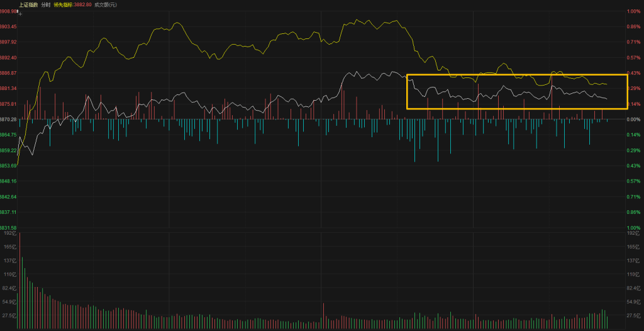Click the 3903.45 price axis label
This screenshot has width=644, height=331.
(x=8, y=27)
